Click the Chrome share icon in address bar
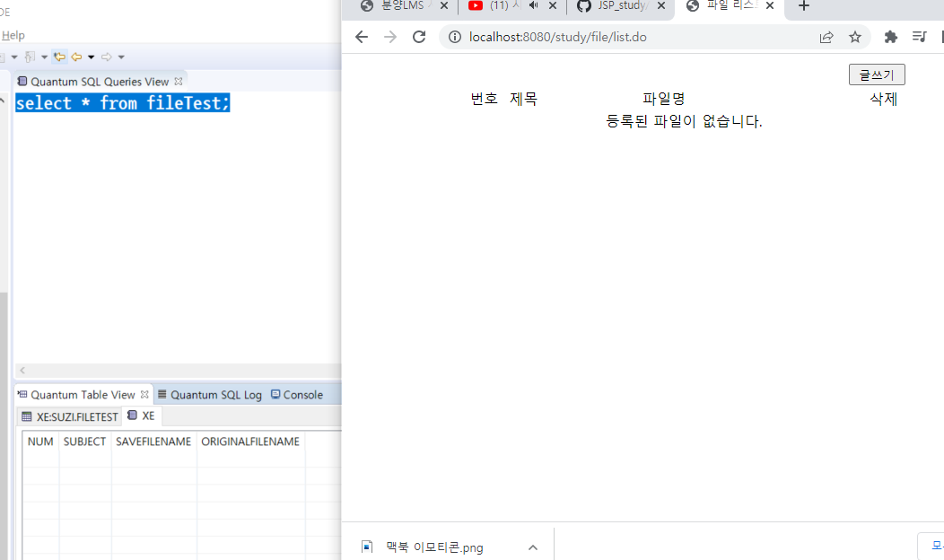 (x=826, y=37)
